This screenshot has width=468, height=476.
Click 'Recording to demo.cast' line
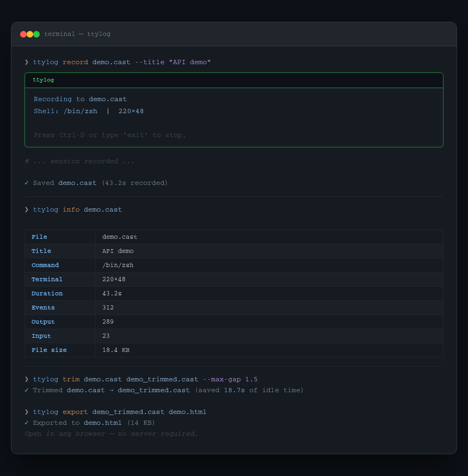pos(80,99)
